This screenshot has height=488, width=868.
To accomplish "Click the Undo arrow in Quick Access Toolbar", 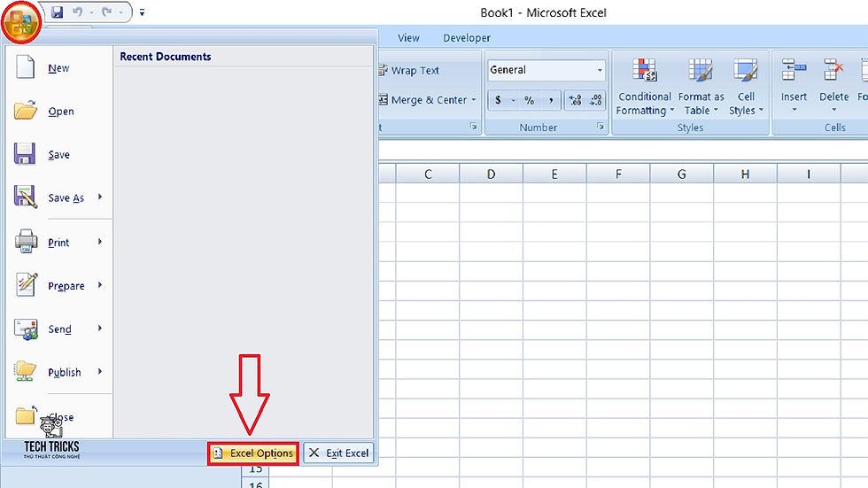I will pyautogui.click(x=78, y=12).
